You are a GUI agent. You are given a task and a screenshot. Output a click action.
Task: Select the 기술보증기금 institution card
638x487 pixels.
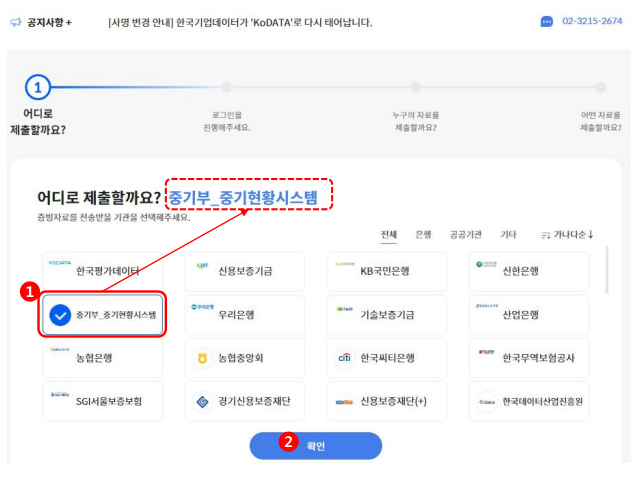387,315
